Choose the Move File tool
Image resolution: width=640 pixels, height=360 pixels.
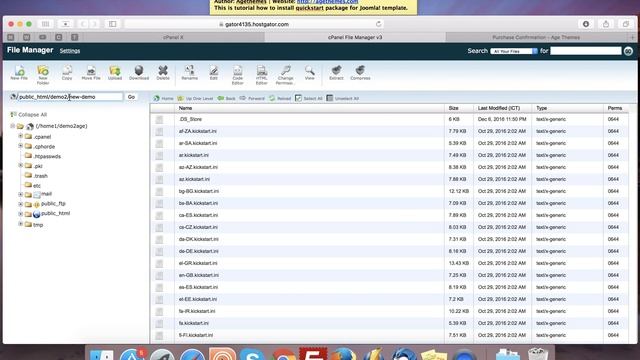tap(91, 73)
